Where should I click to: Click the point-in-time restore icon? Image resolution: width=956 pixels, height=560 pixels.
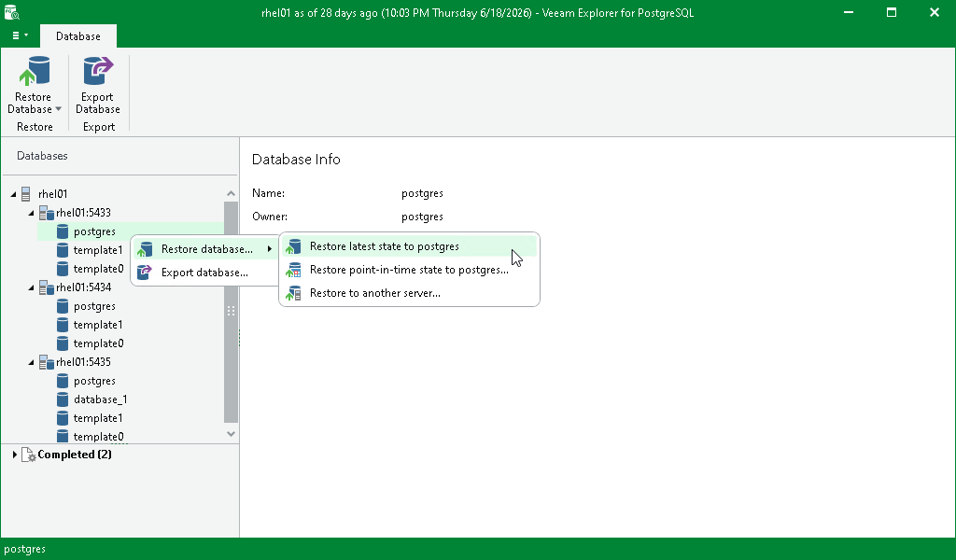click(293, 270)
